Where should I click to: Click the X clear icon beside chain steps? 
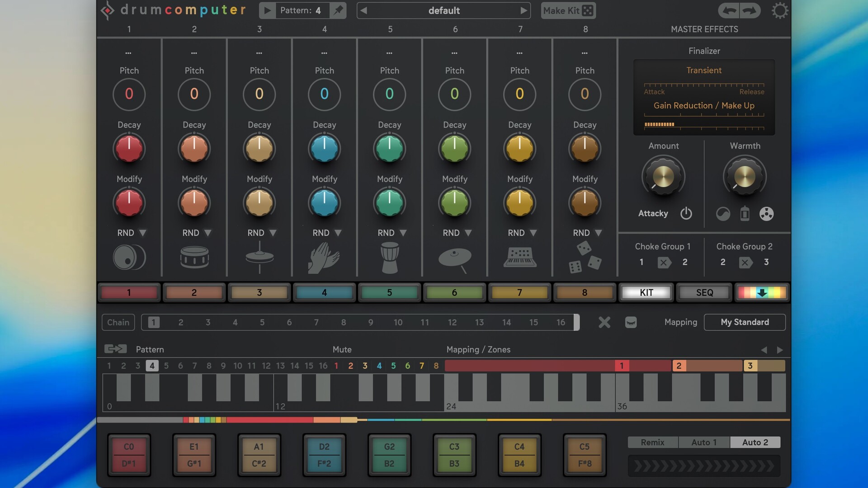point(604,322)
